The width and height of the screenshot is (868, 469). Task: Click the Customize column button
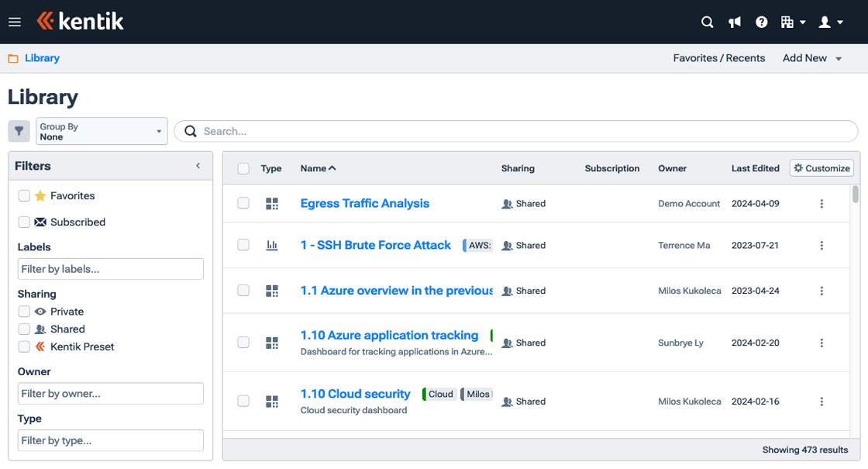(x=821, y=167)
